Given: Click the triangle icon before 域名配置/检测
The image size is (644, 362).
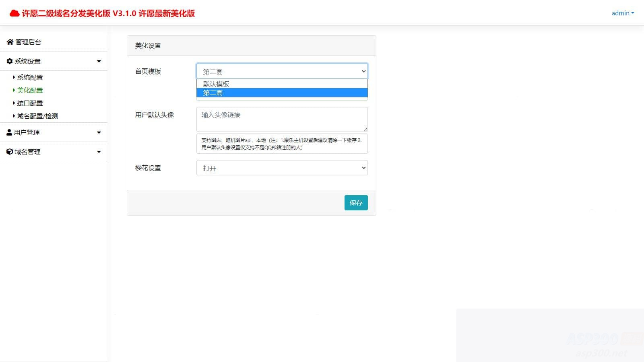Looking at the screenshot, I should [x=13, y=116].
